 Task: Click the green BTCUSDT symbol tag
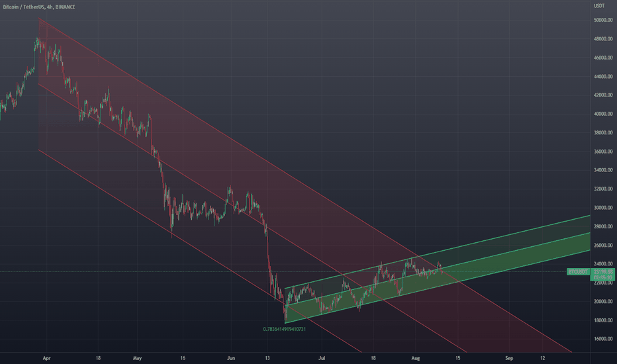click(578, 272)
